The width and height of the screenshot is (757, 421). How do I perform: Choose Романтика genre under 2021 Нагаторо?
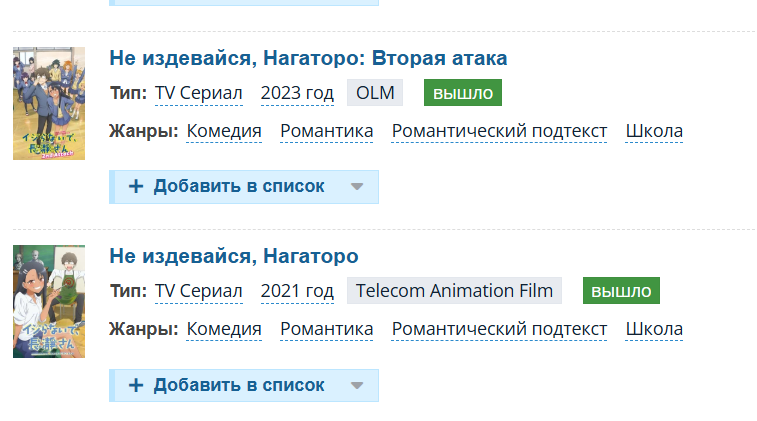click(x=326, y=329)
